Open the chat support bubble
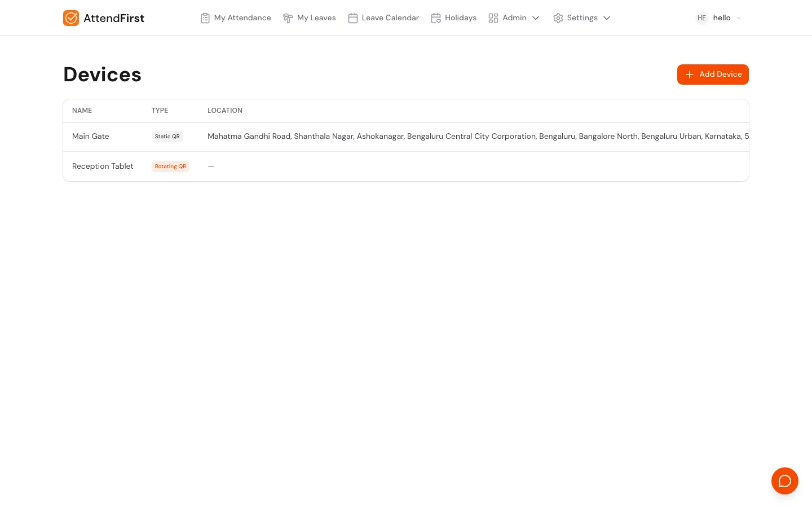This screenshot has width=812, height=508. pos(784,481)
